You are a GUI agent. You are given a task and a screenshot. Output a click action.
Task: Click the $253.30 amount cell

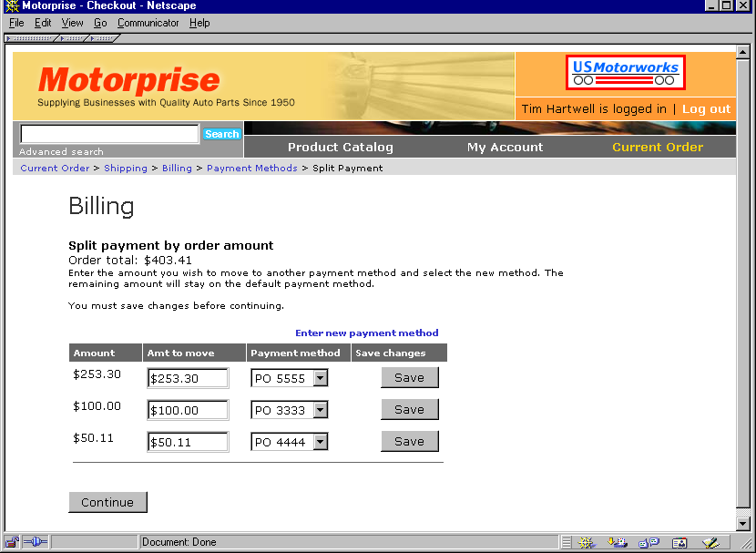pyautogui.click(x=97, y=374)
